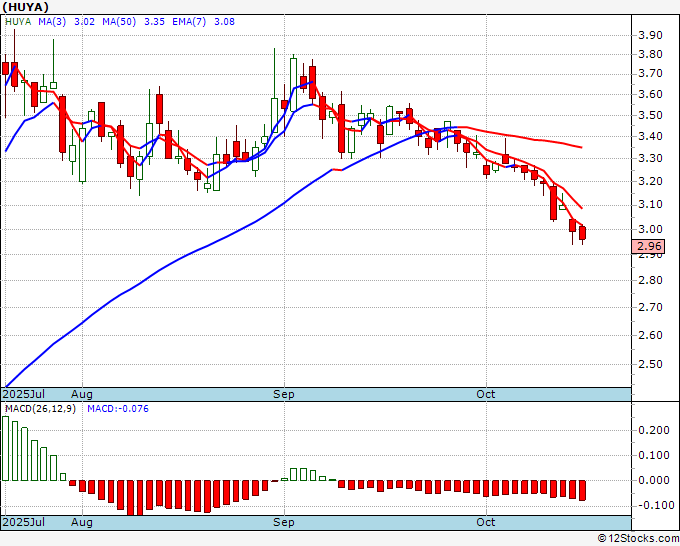Viewport: 680px width, 546px height.
Task: Click Oct on the price chart axis
Action: tap(486, 394)
